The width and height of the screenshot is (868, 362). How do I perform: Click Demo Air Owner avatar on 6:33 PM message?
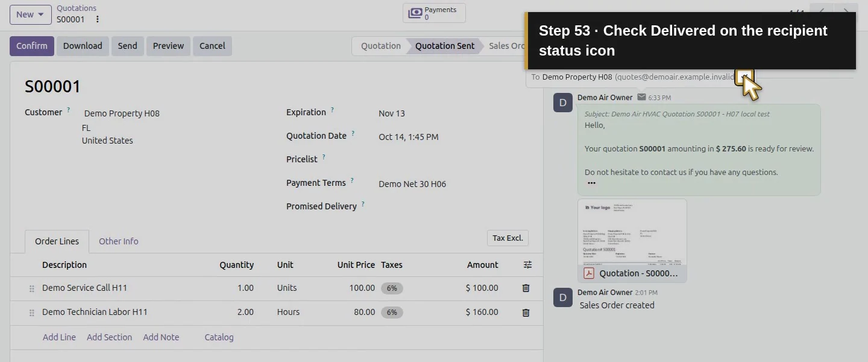pyautogui.click(x=563, y=103)
